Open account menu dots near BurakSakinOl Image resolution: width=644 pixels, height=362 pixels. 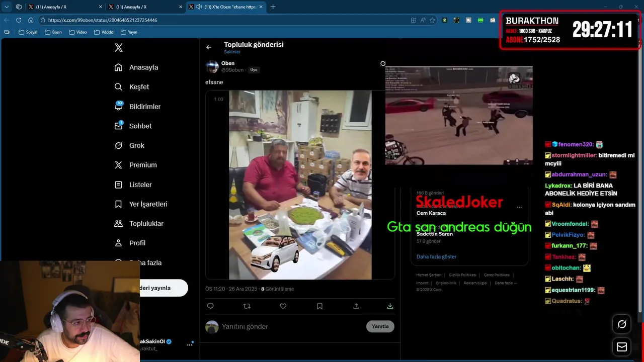190,344
